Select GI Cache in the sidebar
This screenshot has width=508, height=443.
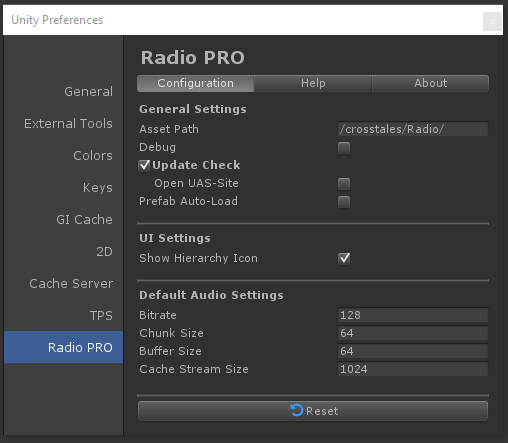[x=63, y=219]
